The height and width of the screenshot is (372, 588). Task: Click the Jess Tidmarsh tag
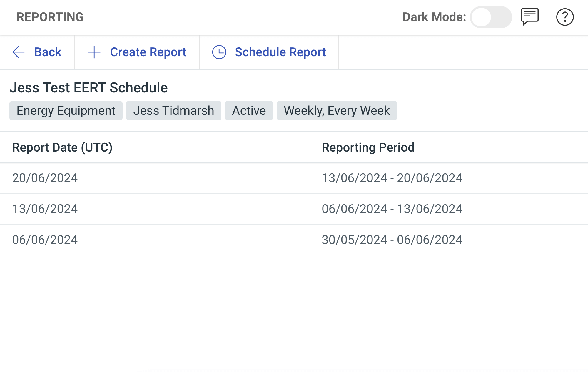[x=173, y=111]
